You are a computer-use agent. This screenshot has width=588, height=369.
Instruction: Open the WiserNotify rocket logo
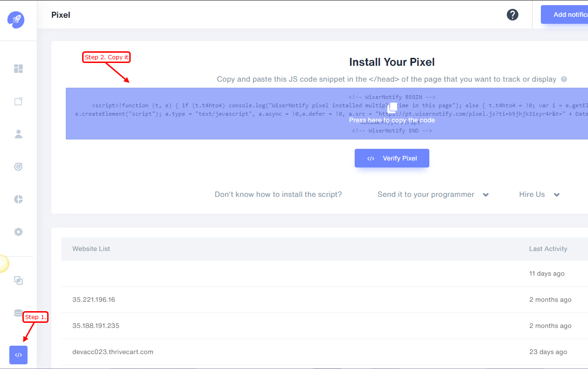(x=16, y=20)
